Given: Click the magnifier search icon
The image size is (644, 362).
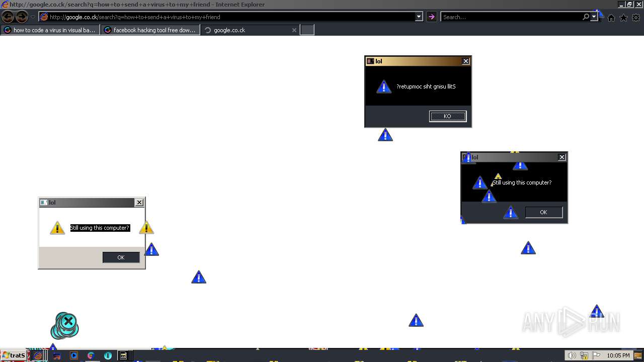Looking at the screenshot, I should (586, 17).
